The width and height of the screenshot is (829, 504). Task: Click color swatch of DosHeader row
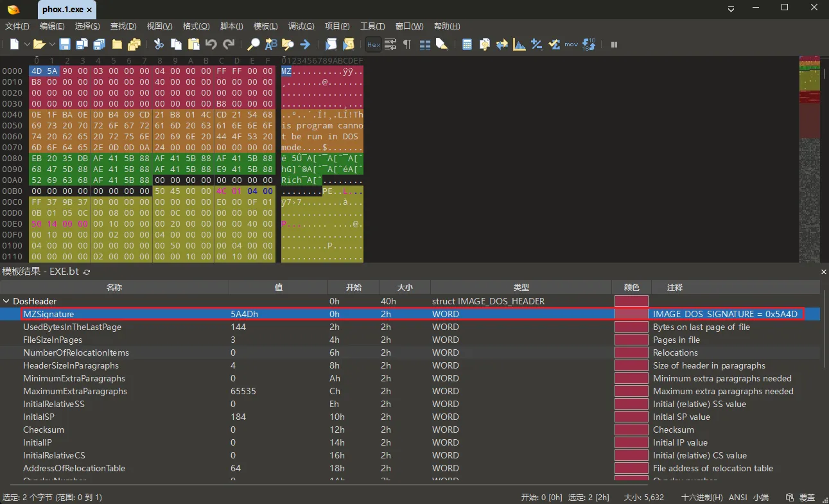(x=631, y=301)
